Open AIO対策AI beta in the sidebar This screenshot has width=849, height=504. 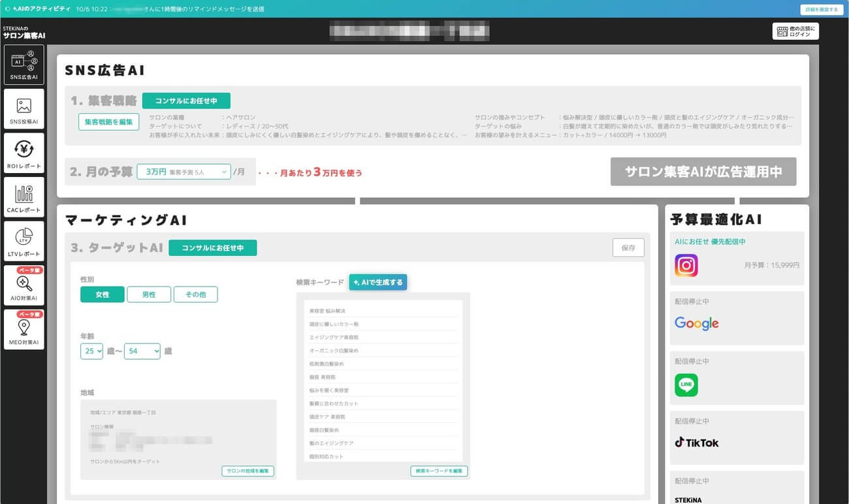point(24,285)
